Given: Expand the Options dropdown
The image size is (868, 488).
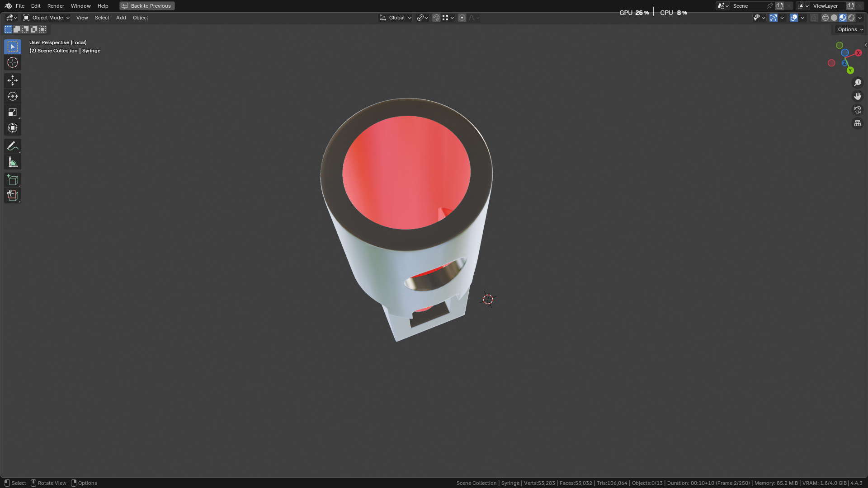Looking at the screenshot, I should pos(850,29).
